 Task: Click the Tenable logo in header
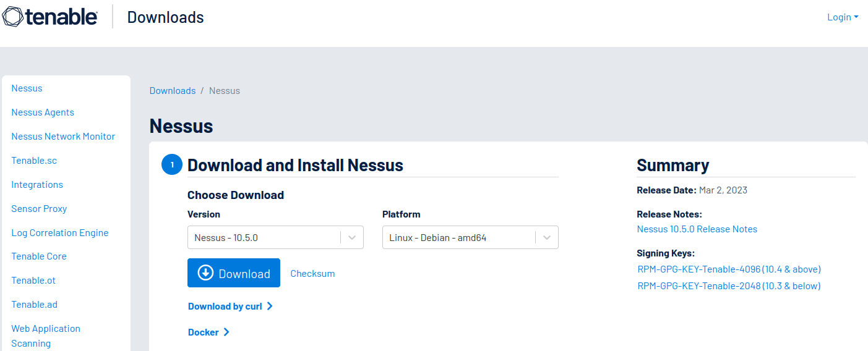(50, 17)
